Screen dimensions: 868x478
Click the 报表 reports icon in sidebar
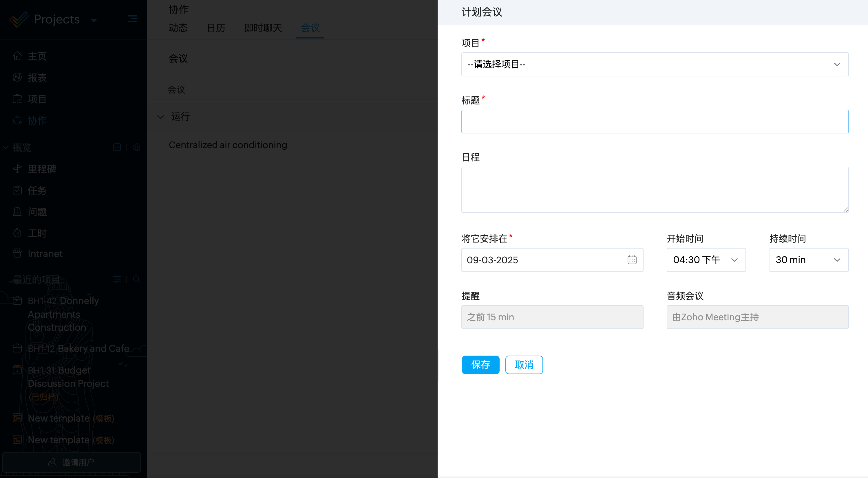point(17,78)
